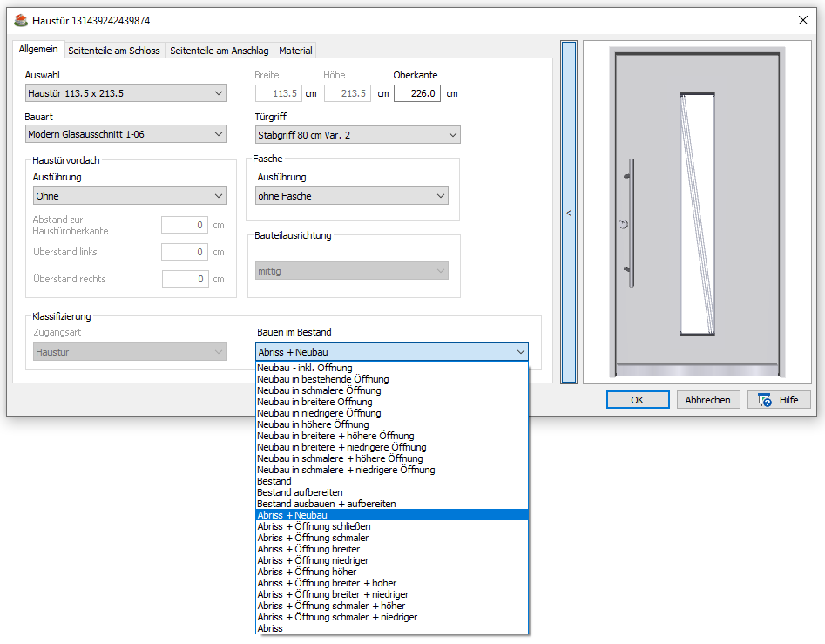Open the Auswahl door size dropdown
Image resolution: width=825 pixels, height=644 pixels.
click(125, 93)
